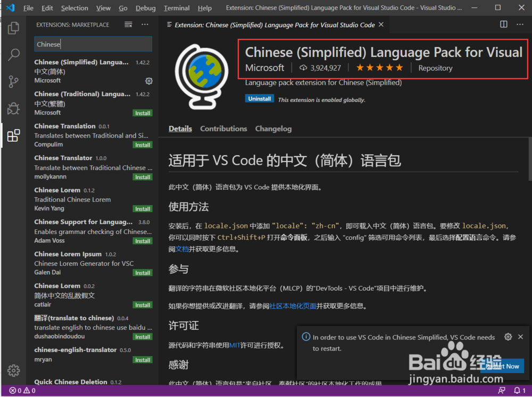Open the Selection menu

(x=74, y=8)
